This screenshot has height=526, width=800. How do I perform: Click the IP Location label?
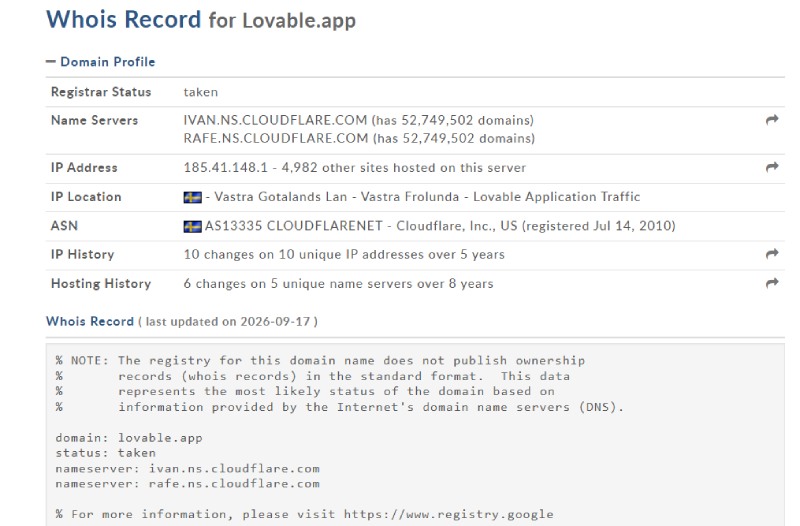click(x=86, y=197)
